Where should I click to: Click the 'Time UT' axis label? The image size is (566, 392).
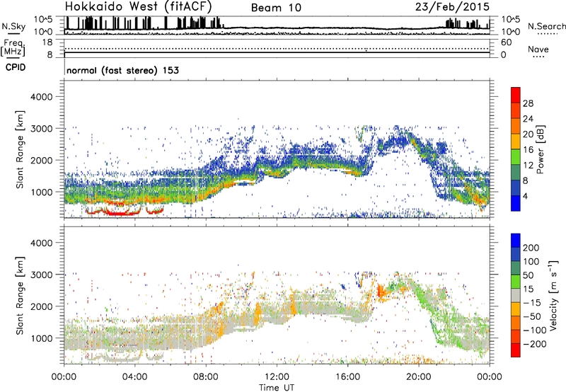tap(277, 388)
